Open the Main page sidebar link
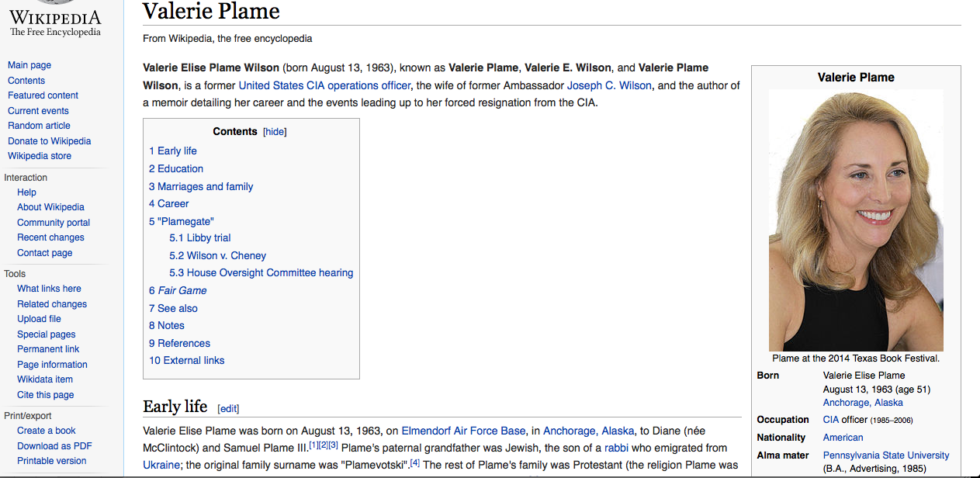 [29, 65]
